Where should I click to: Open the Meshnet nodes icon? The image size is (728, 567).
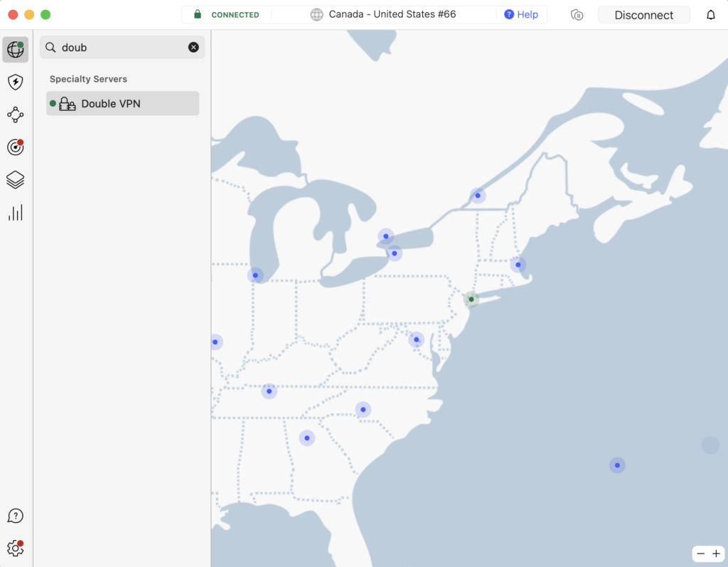[x=16, y=115]
